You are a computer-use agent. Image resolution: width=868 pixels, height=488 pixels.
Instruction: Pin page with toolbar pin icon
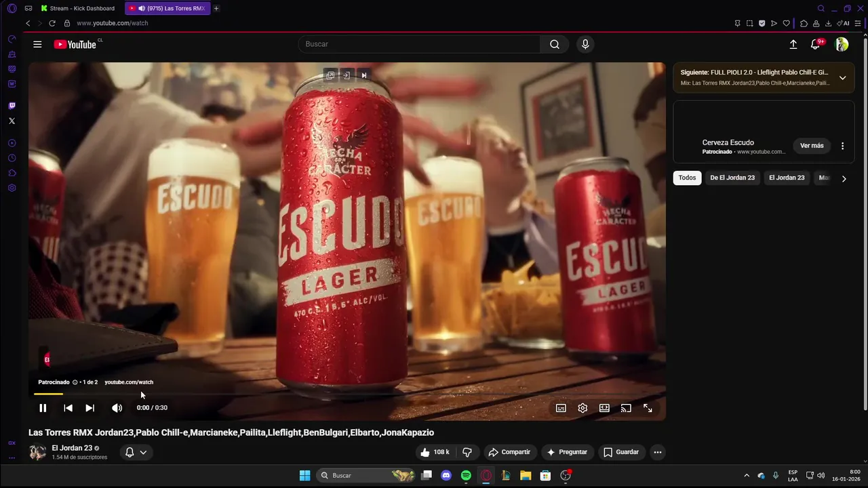[737, 23]
